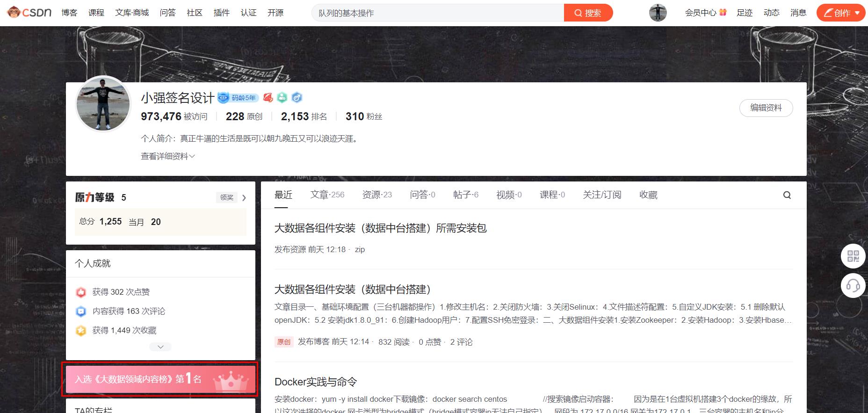Click the 原创 tag on the blog post
The height and width of the screenshot is (413, 868).
tap(284, 342)
